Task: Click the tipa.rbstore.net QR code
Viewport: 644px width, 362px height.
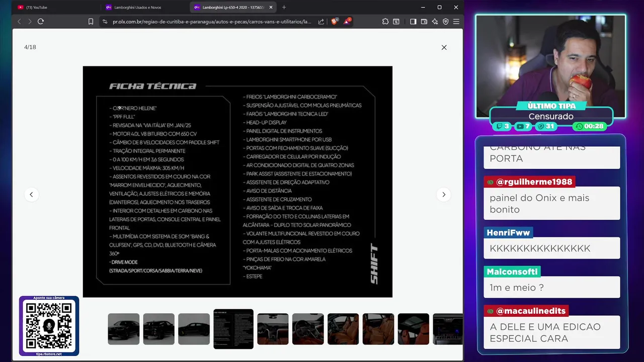Action: 49,326
